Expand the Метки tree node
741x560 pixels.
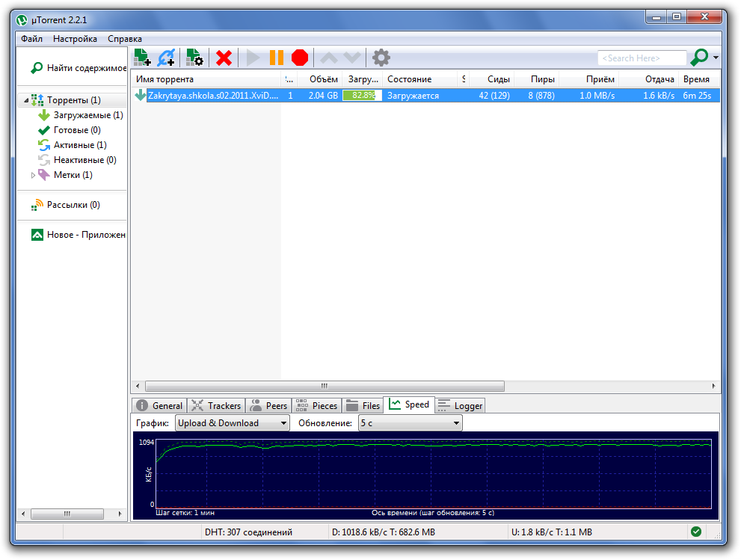(33, 175)
